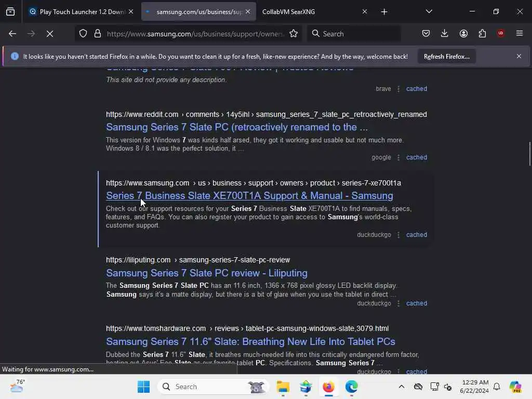Close the Play Touch Launcher tab
532x399 pixels.
(x=131, y=11)
